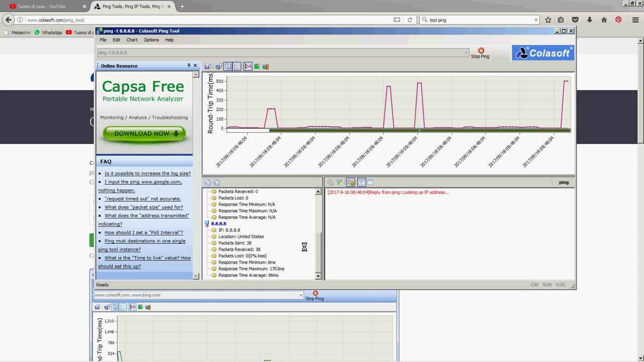Open the '"request timed out" not accurate' FAQ link
The width and height of the screenshot is (644, 362).
click(x=142, y=199)
